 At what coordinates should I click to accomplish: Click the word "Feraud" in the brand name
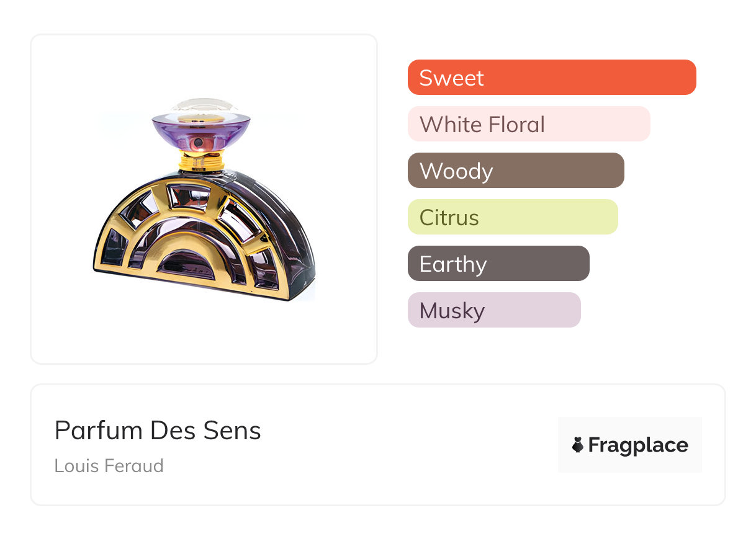[x=135, y=465]
